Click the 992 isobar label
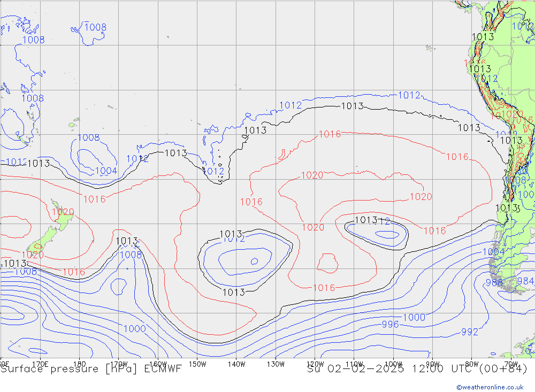The width and height of the screenshot is (535, 392). tap(469, 332)
